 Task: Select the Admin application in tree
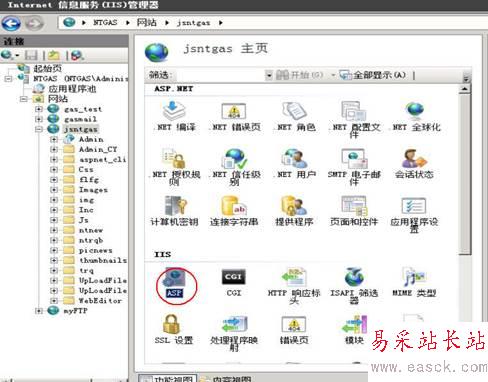click(x=91, y=139)
